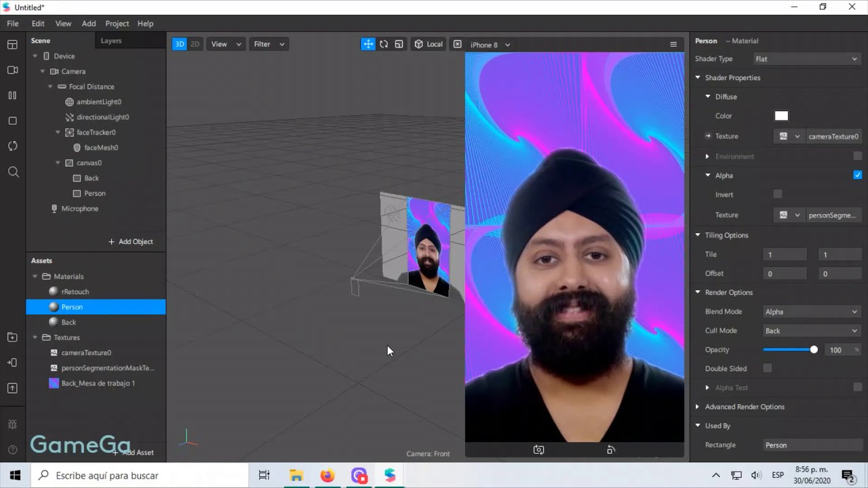
Task: Click the upload/export icon in left sidebar
Action: point(12,388)
